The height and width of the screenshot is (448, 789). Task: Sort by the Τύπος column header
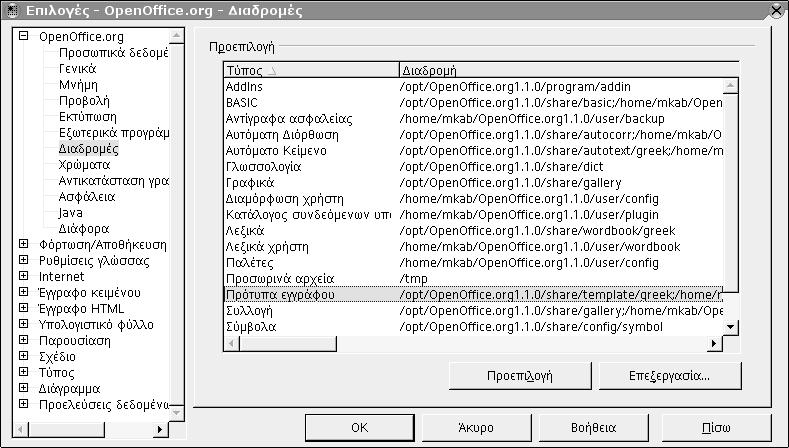tap(311, 70)
